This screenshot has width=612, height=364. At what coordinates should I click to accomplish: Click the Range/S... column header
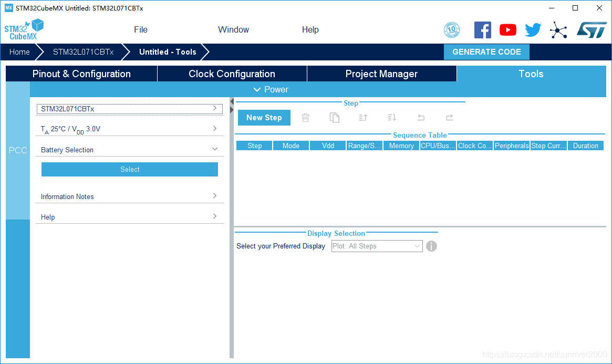(x=365, y=145)
